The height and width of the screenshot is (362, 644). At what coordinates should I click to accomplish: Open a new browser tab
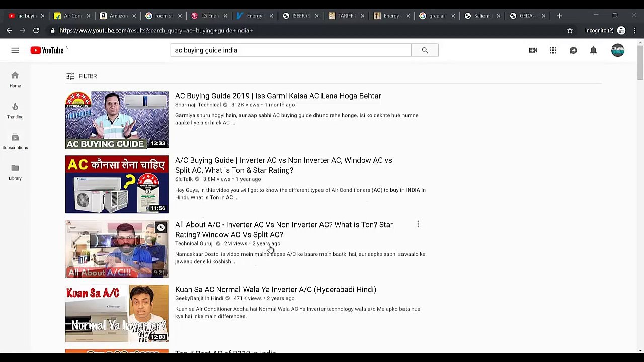[559, 16]
